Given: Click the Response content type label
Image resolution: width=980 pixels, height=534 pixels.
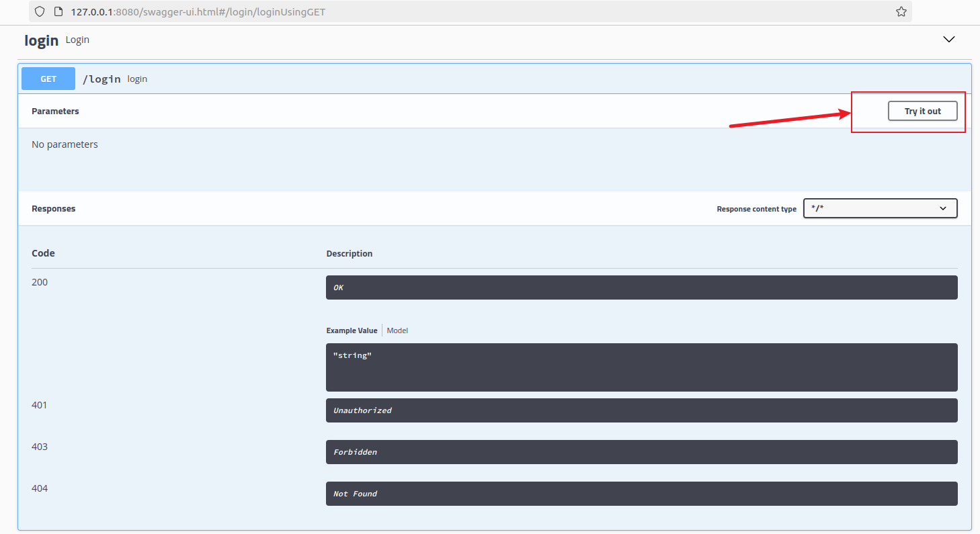Looking at the screenshot, I should pos(756,209).
